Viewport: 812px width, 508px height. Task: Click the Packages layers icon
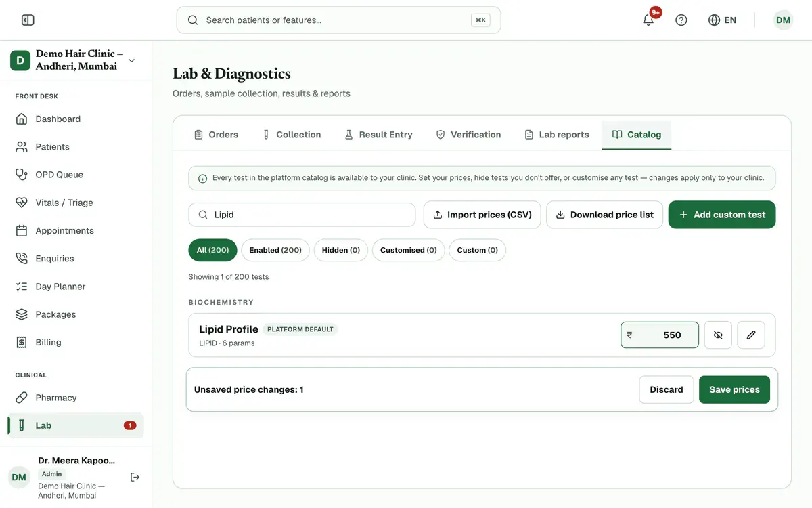pyautogui.click(x=22, y=314)
